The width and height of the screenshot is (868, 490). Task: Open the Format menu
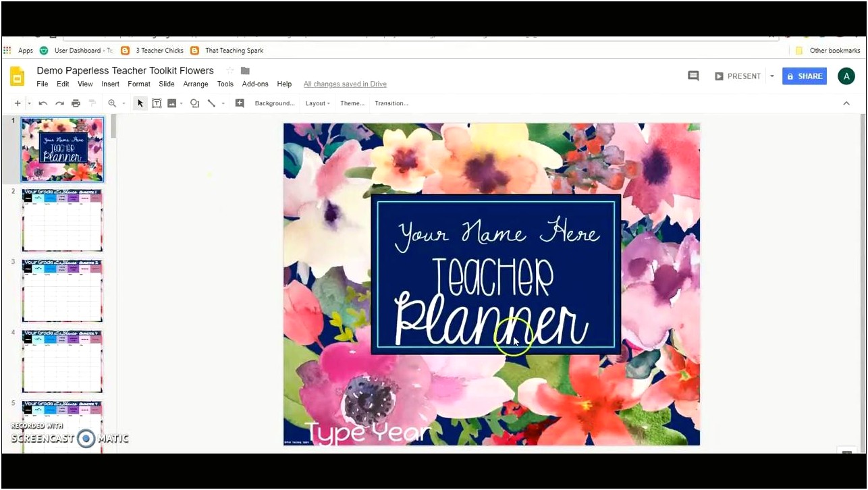[139, 84]
